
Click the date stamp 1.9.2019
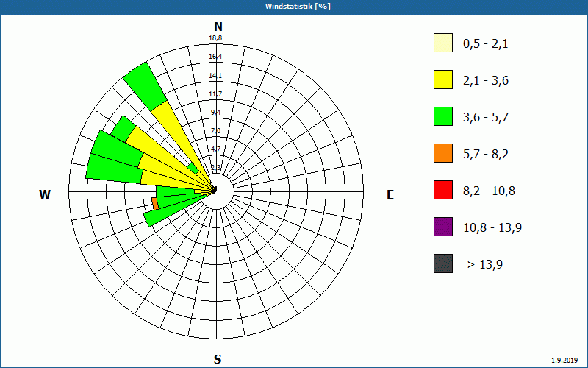click(x=564, y=361)
